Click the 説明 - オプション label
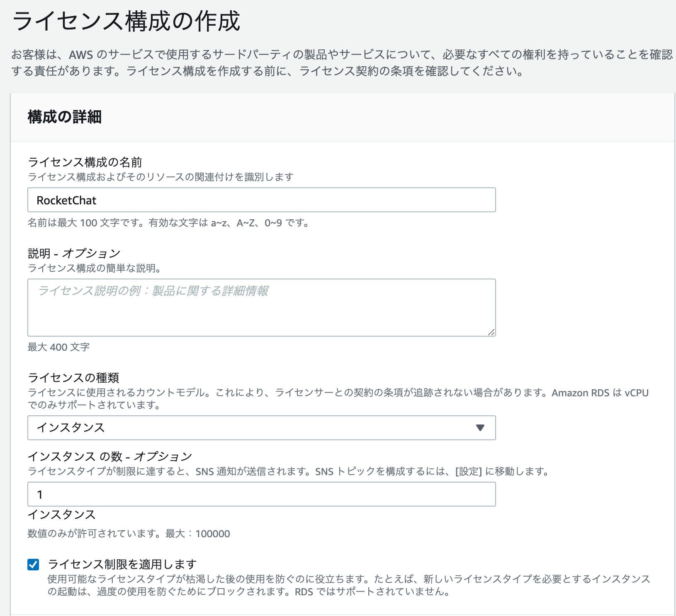Screen dimensions: 676x616 tap(74, 253)
